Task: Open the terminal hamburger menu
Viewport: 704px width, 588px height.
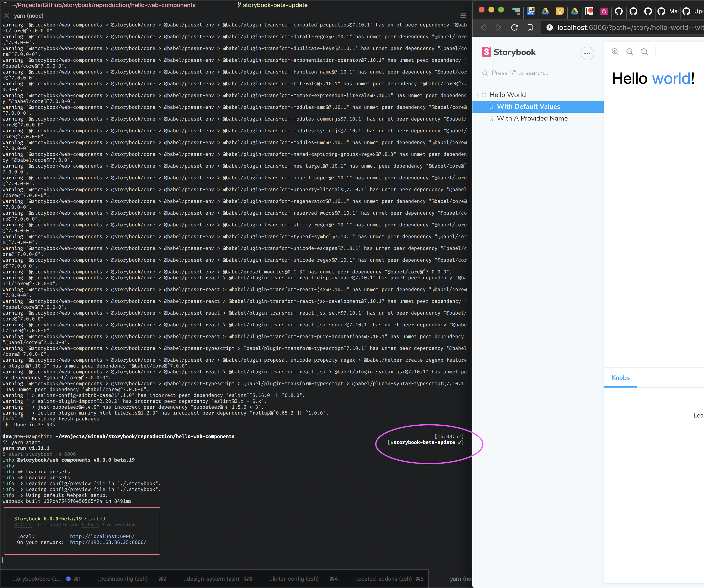Action: pyautogui.click(x=463, y=15)
